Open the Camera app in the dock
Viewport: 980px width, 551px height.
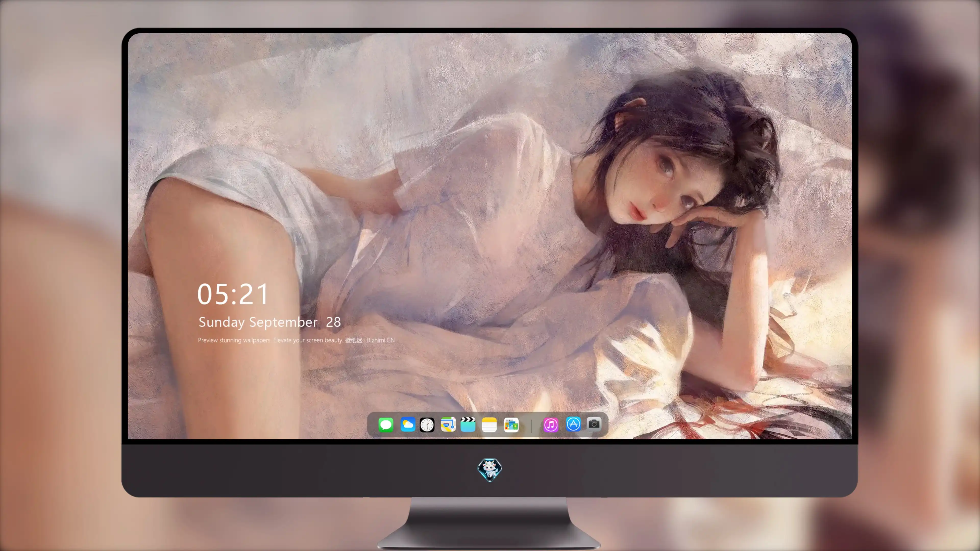[594, 424]
